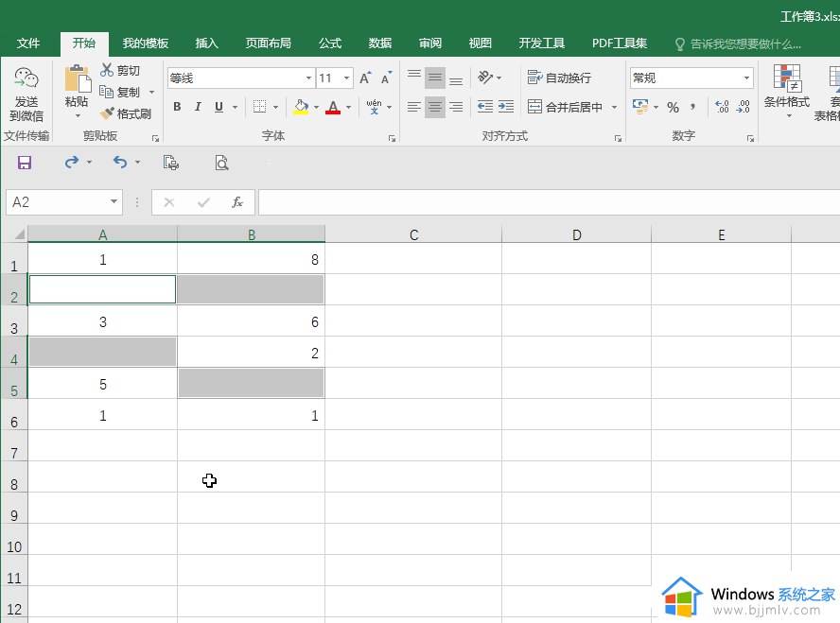Toggle Wrap Text (自动换行)

pos(559,78)
